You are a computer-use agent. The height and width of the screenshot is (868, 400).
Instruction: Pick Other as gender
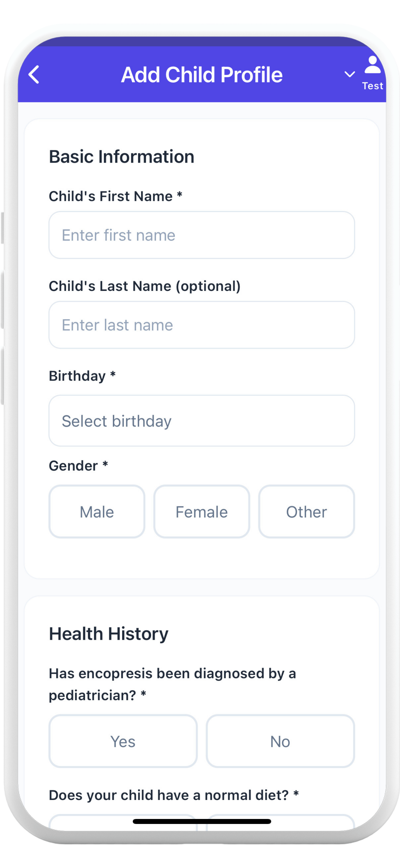coord(306,512)
